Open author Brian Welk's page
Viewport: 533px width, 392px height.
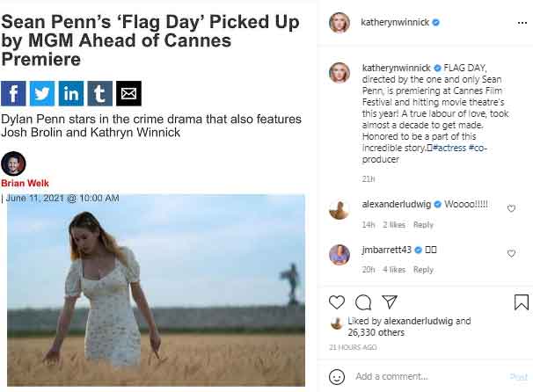pyautogui.click(x=25, y=183)
